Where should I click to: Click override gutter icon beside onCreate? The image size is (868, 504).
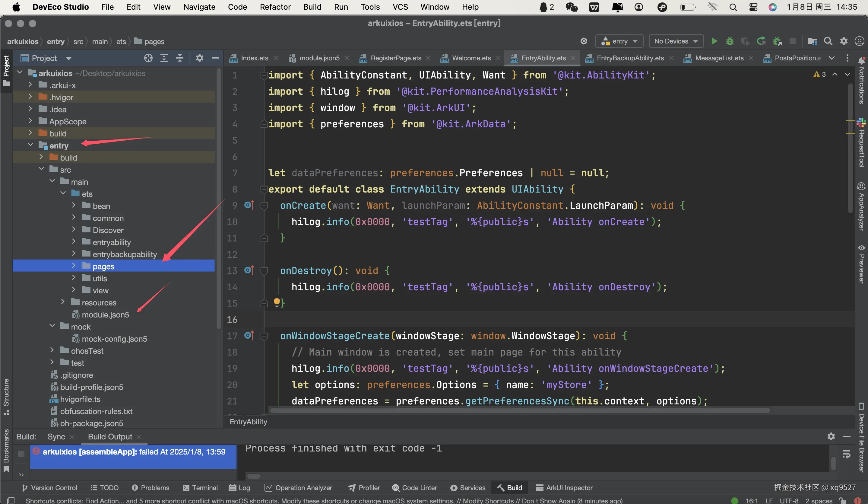(249, 206)
